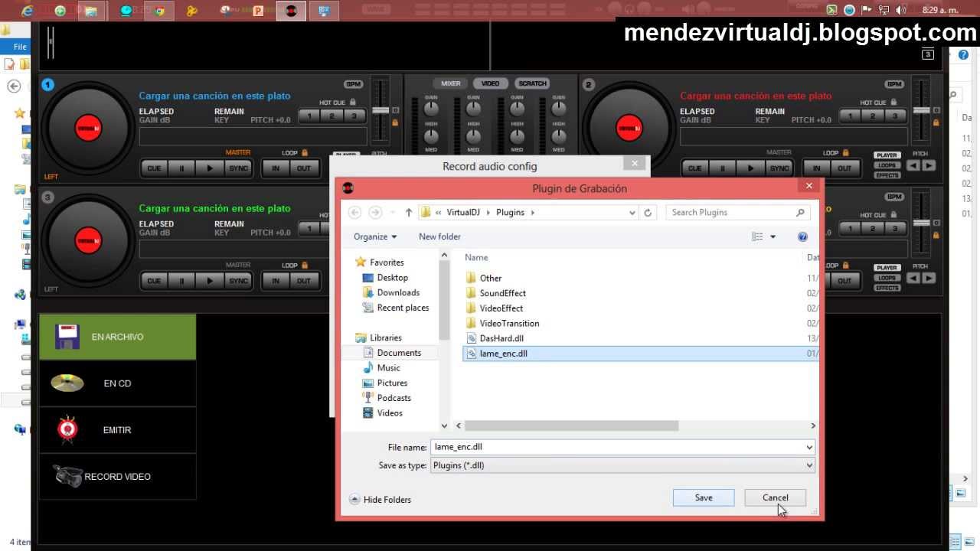The image size is (980, 551).
Task: Toggle deck 2 hot cue lock
Action: point(893,102)
